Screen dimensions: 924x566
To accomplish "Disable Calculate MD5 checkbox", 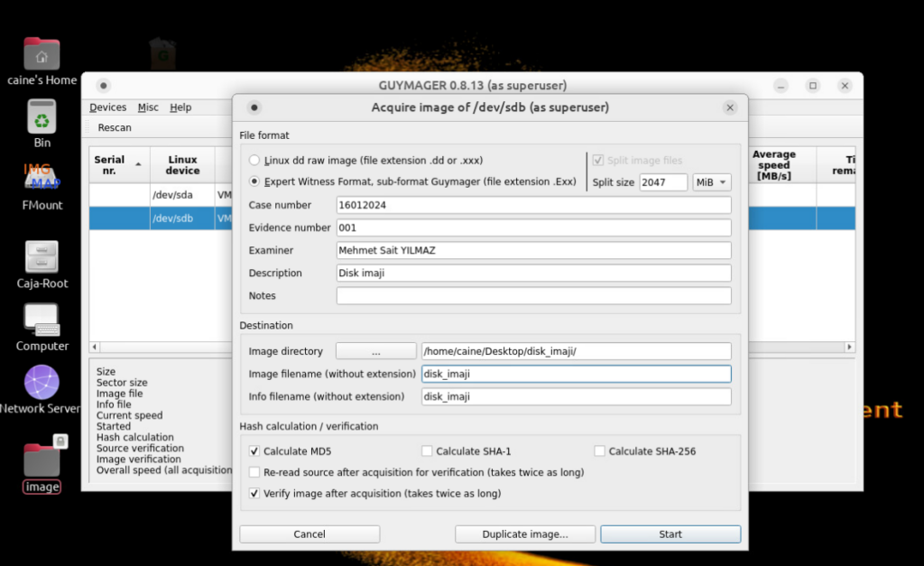I will 254,451.
